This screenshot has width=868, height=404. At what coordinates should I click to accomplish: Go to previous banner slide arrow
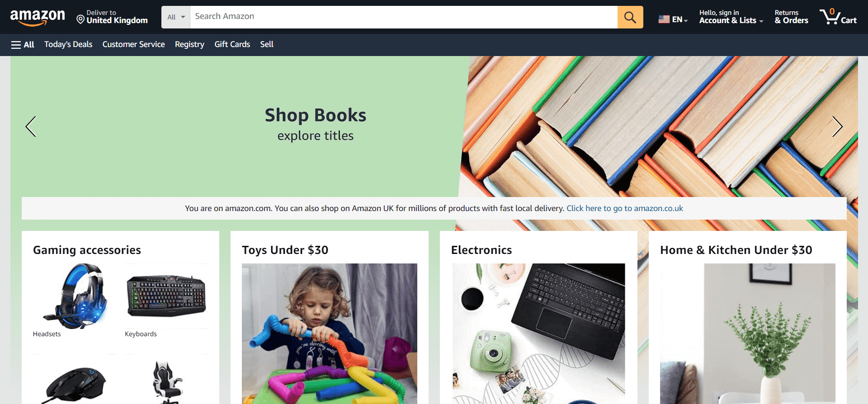[x=31, y=127]
